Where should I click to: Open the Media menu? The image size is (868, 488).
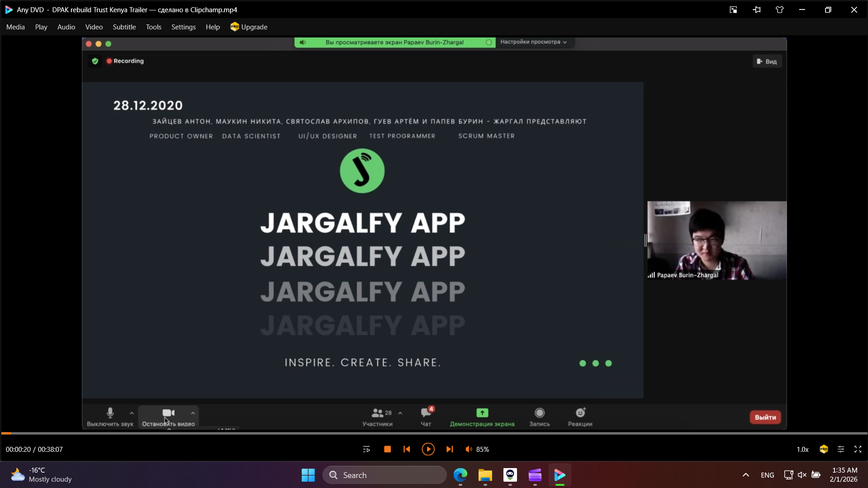[15, 27]
